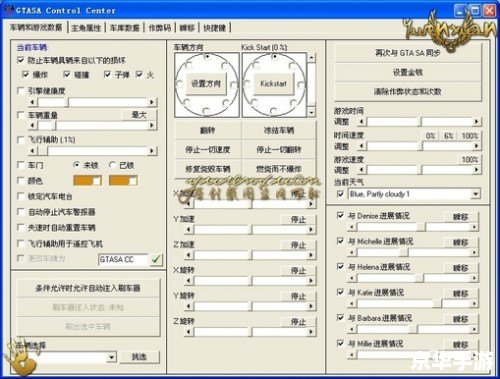
Task: Click left arrow of 时间速度 slider
Action: point(362,146)
